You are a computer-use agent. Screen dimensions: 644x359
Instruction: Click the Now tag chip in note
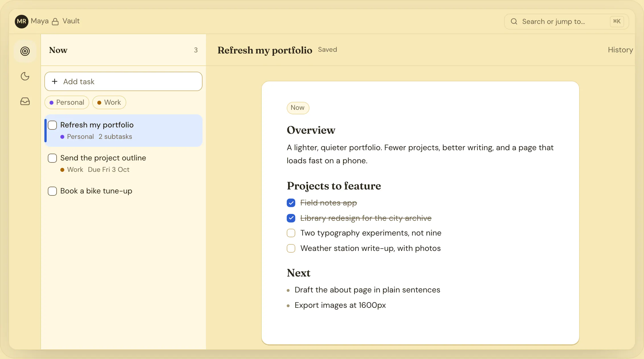[x=298, y=108]
